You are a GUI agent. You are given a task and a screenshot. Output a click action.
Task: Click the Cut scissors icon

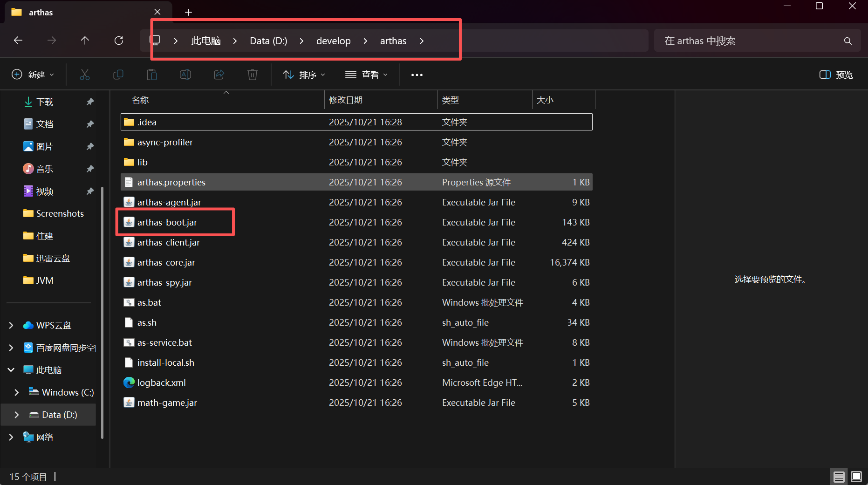(x=85, y=75)
